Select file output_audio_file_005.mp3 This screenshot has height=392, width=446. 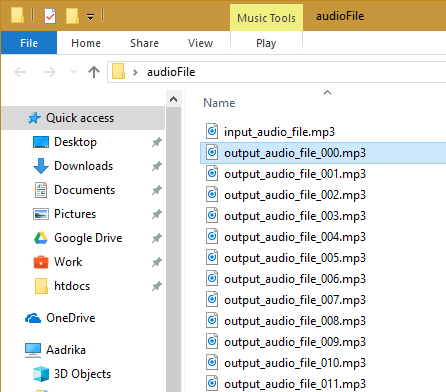tap(295, 258)
